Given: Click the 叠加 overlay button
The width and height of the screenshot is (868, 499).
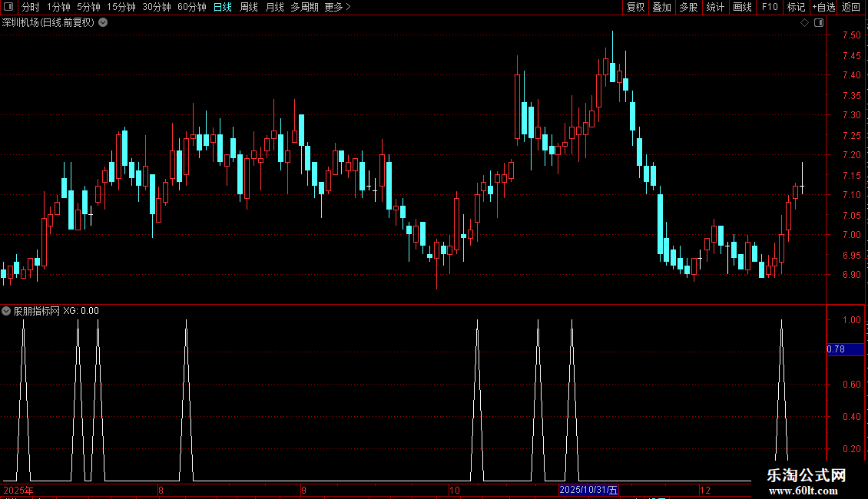Looking at the screenshot, I should coord(661,7).
